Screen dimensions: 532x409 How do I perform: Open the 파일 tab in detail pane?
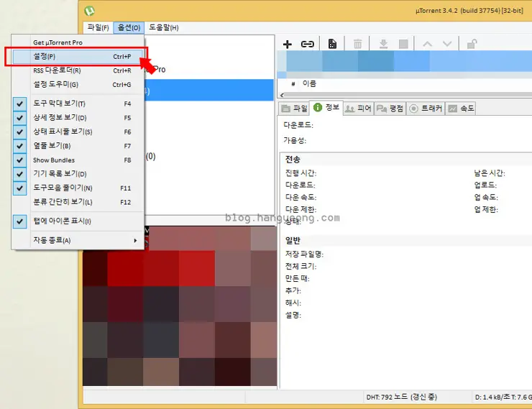click(294, 109)
